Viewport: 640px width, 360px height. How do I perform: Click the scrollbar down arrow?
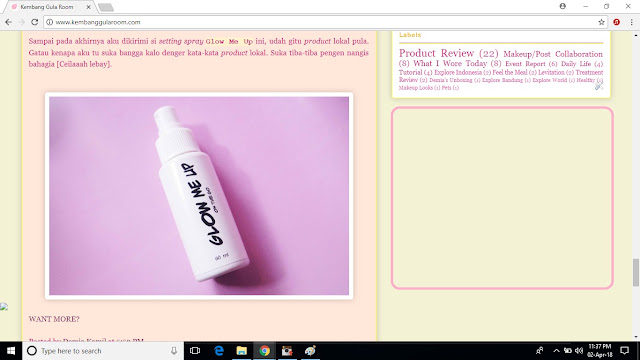tap(636, 337)
